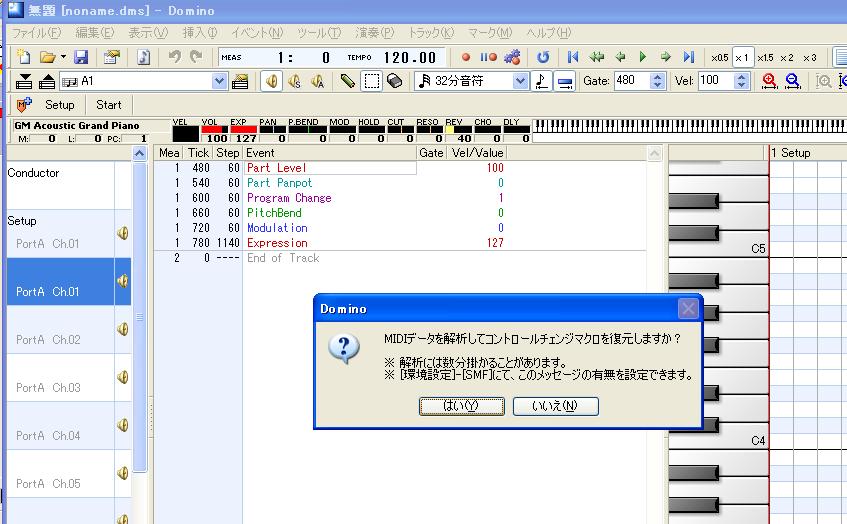
Task: Zoom in horizontally red magnifier
Action: [769, 81]
